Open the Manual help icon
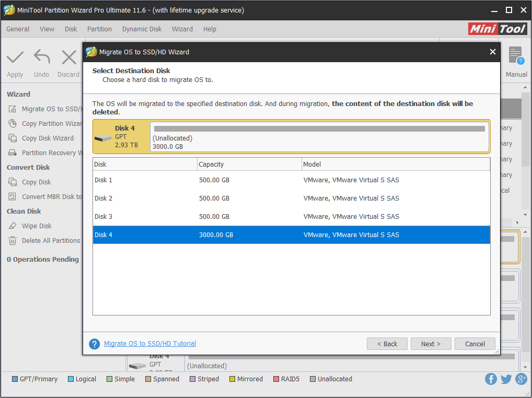 (x=516, y=55)
